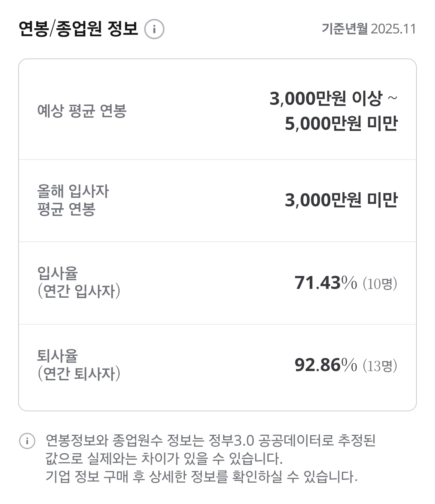Click the 5,000만원 미만 salary text
This screenshot has height=504, width=435.
[341, 123]
